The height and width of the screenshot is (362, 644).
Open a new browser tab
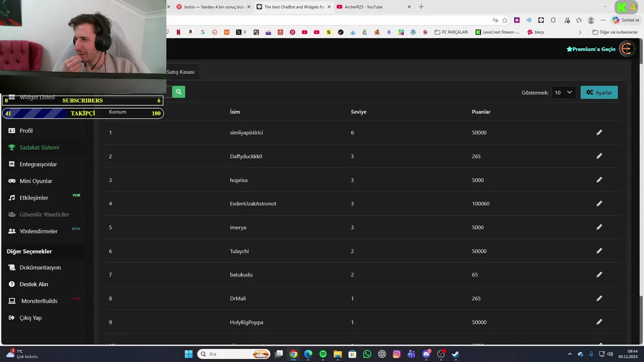[x=421, y=7]
